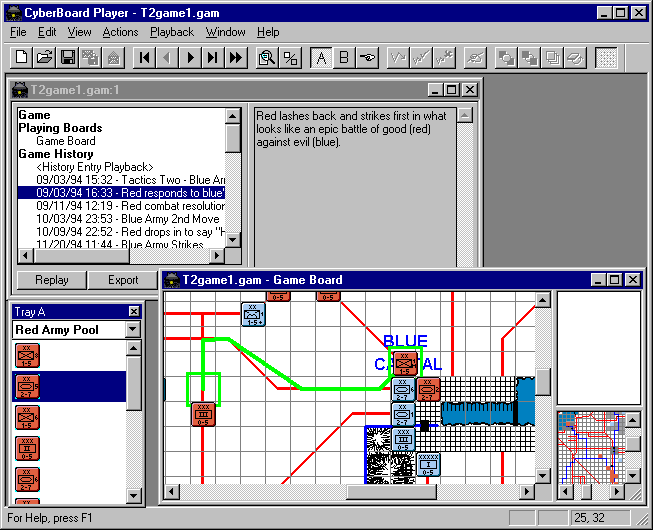This screenshot has width=653, height=530.
Task: Click the greyed single-line plot tool icon
Action: pos(398,57)
